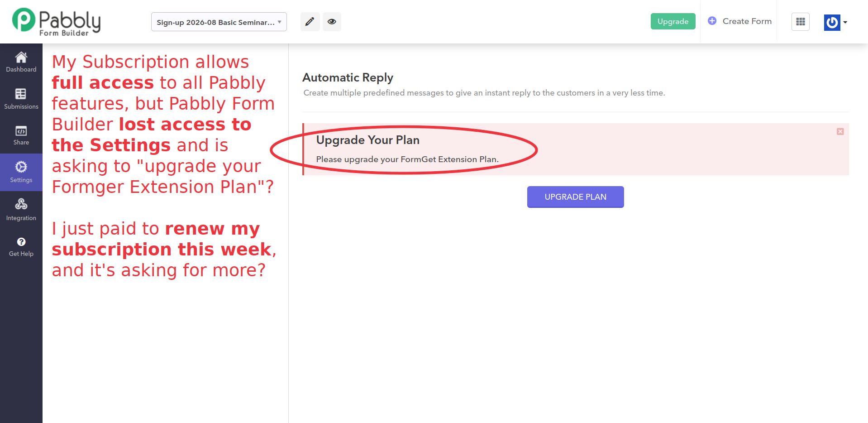Click the Upgrade Your Plan message text
The image size is (868, 423).
pyautogui.click(x=407, y=159)
